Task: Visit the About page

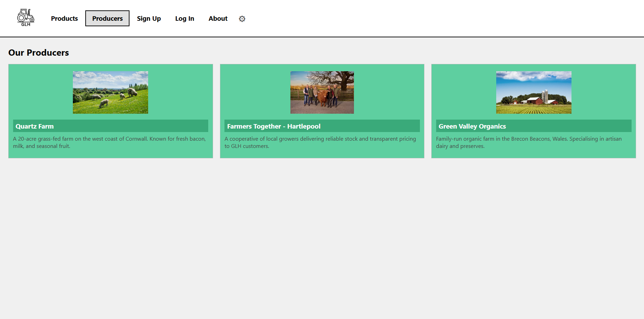Action: pos(218,18)
